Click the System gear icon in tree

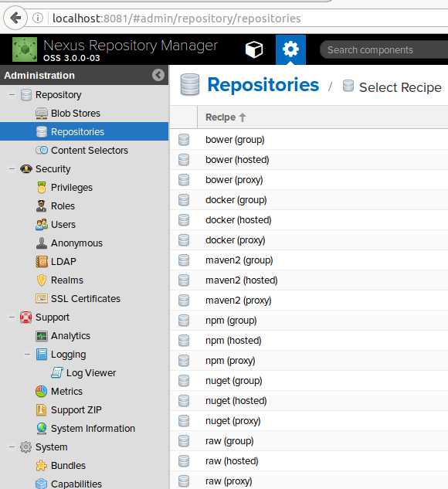[x=26, y=447]
